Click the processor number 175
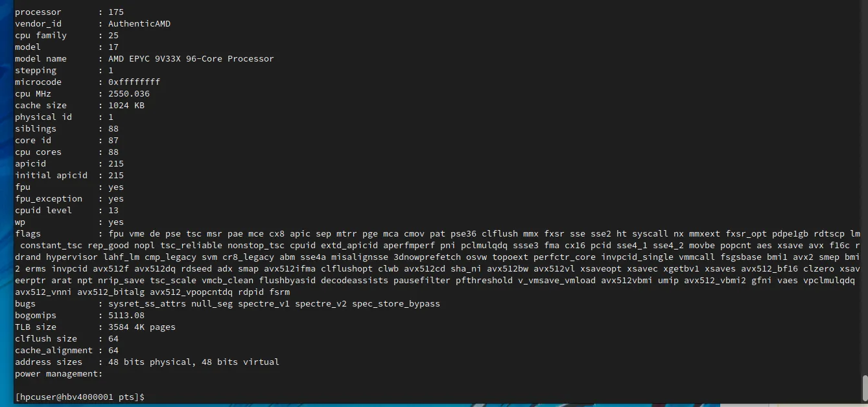 pyautogui.click(x=116, y=12)
